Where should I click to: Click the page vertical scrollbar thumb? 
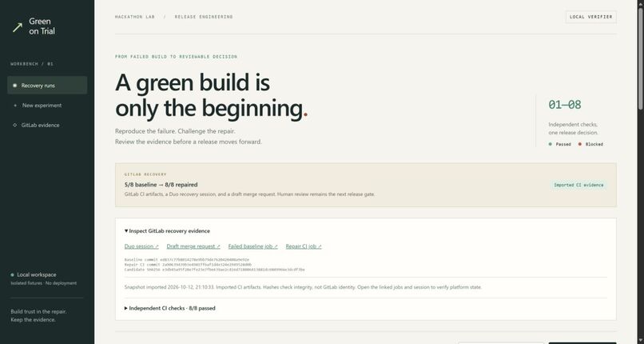pos(640,58)
